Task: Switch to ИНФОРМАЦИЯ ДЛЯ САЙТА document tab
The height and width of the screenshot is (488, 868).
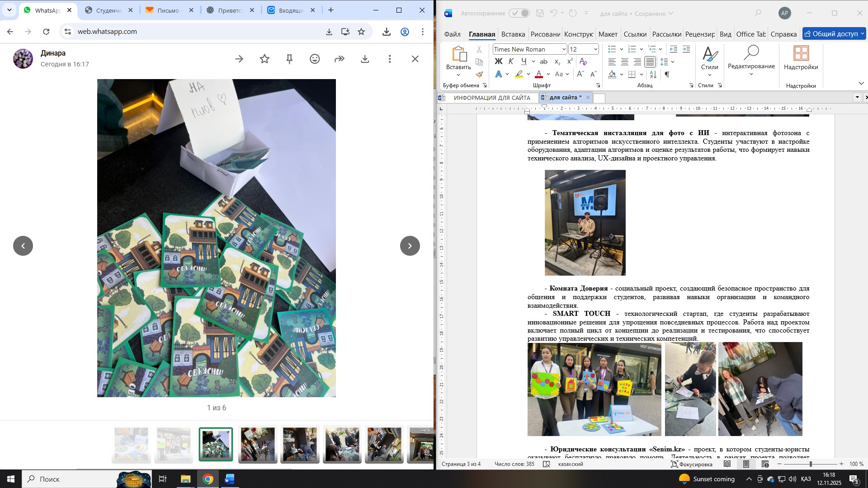Action: tap(491, 98)
